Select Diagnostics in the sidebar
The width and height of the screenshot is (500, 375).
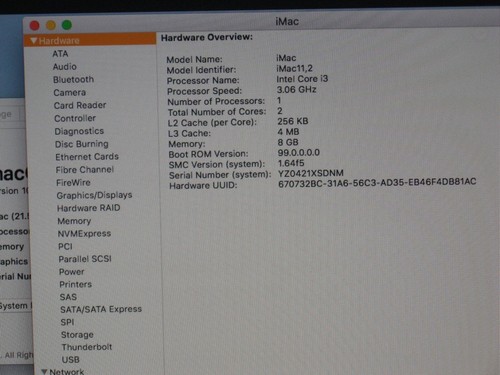coord(79,131)
